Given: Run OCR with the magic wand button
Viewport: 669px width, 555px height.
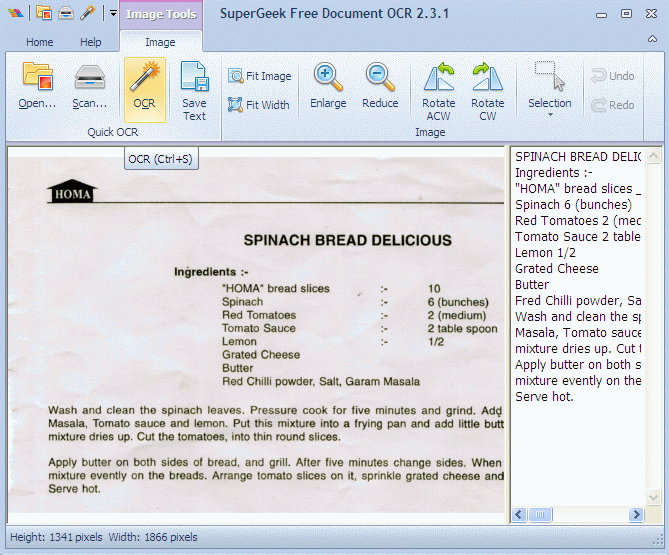Looking at the screenshot, I should [145, 90].
